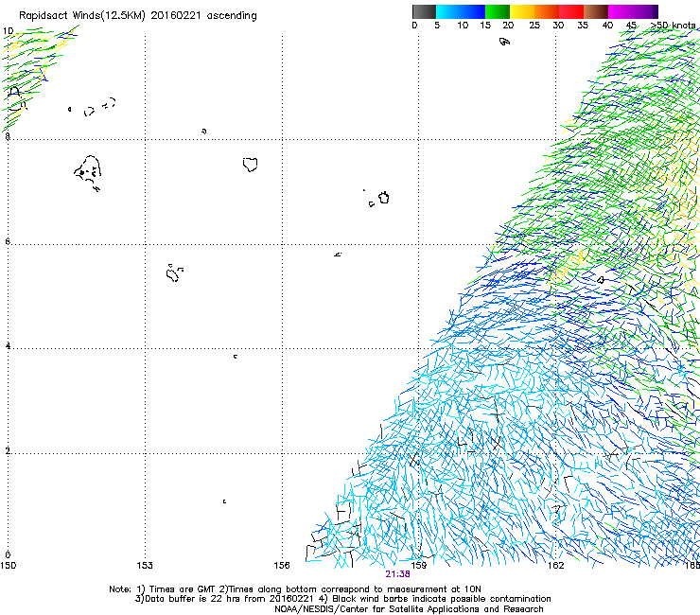700x615 pixels.
Task: Click the longitude label '162'
Action: coord(556,566)
